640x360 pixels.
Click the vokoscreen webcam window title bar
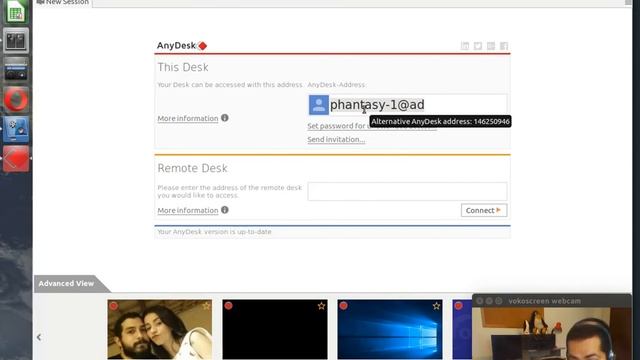pos(551,301)
